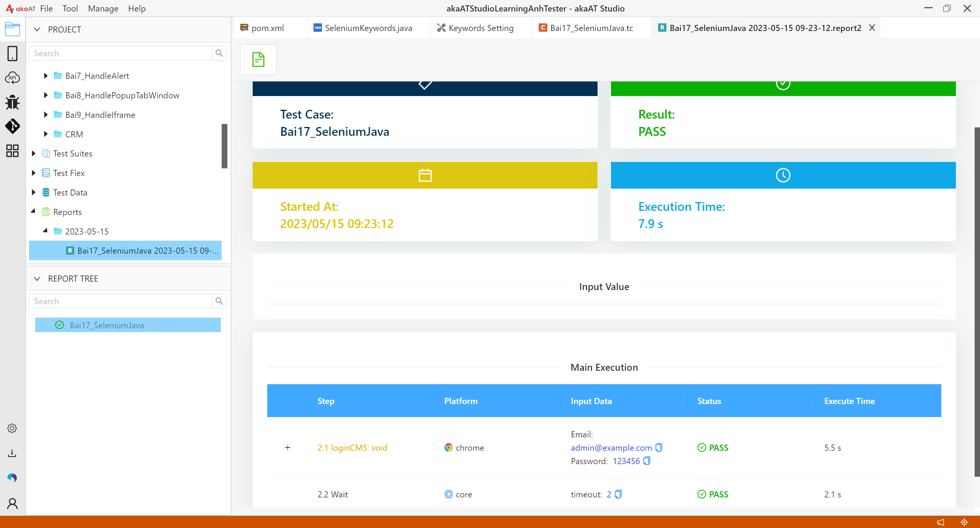Expand the CRM folder
The width and height of the screenshot is (980, 528).
[46, 134]
